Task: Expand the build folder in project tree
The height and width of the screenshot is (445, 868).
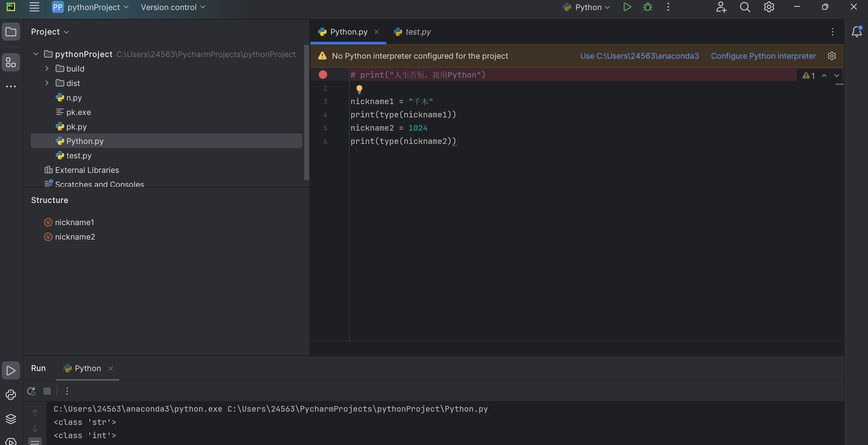Action: coord(47,69)
